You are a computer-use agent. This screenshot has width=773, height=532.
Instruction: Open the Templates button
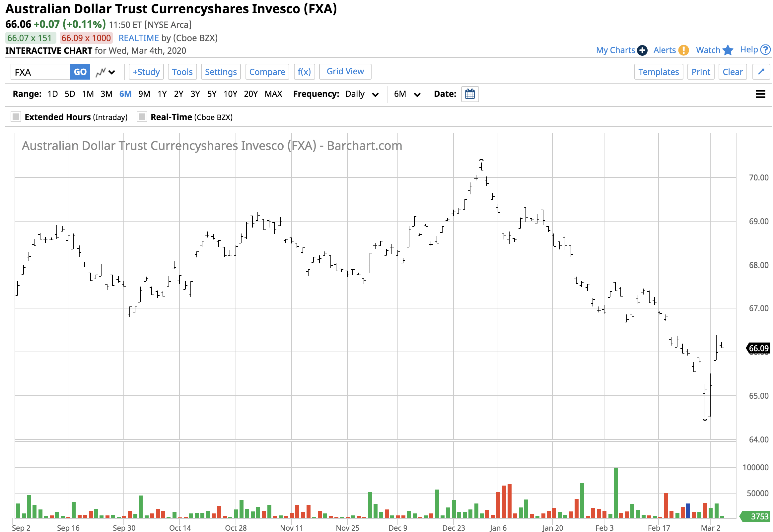[x=658, y=72]
